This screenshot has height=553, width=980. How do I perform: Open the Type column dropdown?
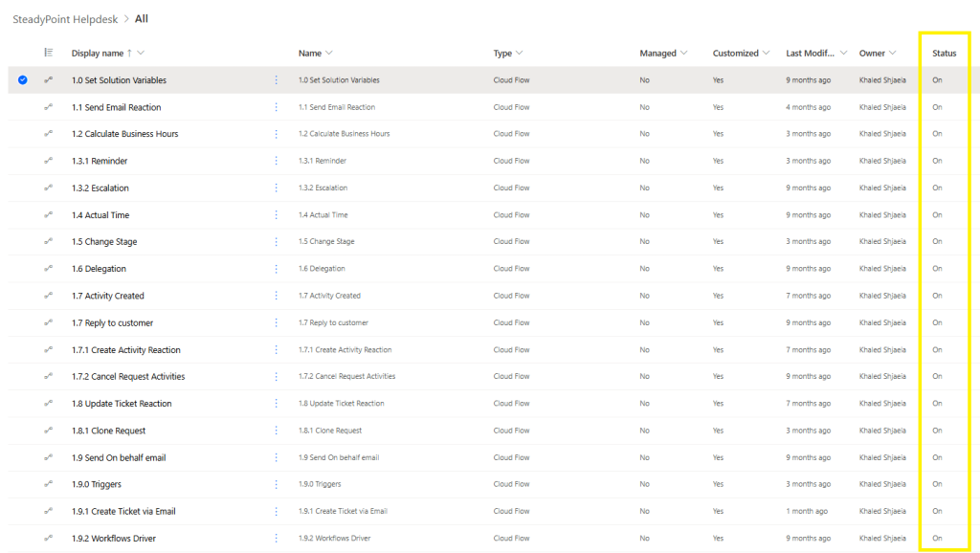521,54
